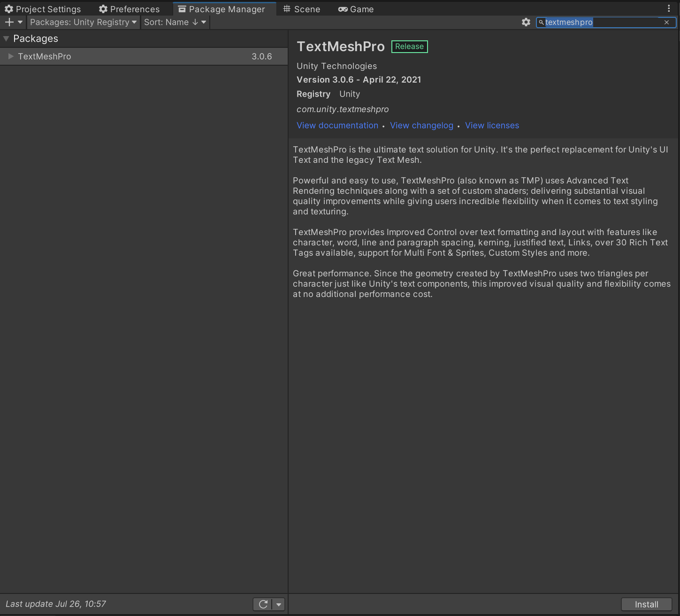The image size is (680, 616).
Task: Click the Release tag badge
Action: (x=409, y=46)
